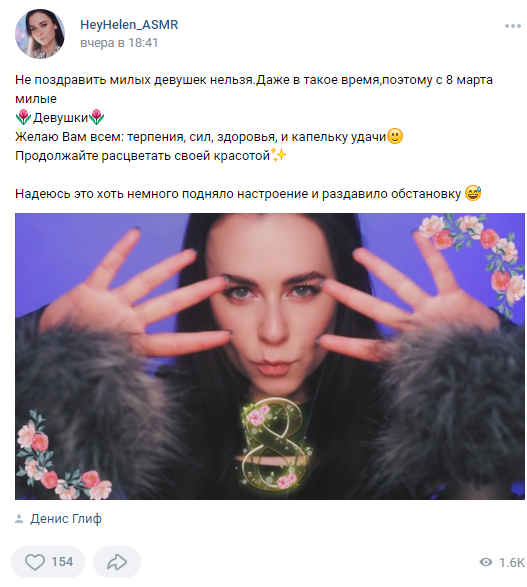Click the 154 likes counter
Screen dimensions: 527x587
tap(62, 562)
